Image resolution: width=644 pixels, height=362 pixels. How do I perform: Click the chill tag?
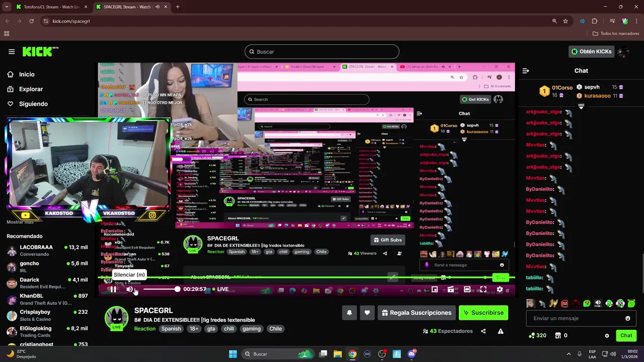pos(229,329)
